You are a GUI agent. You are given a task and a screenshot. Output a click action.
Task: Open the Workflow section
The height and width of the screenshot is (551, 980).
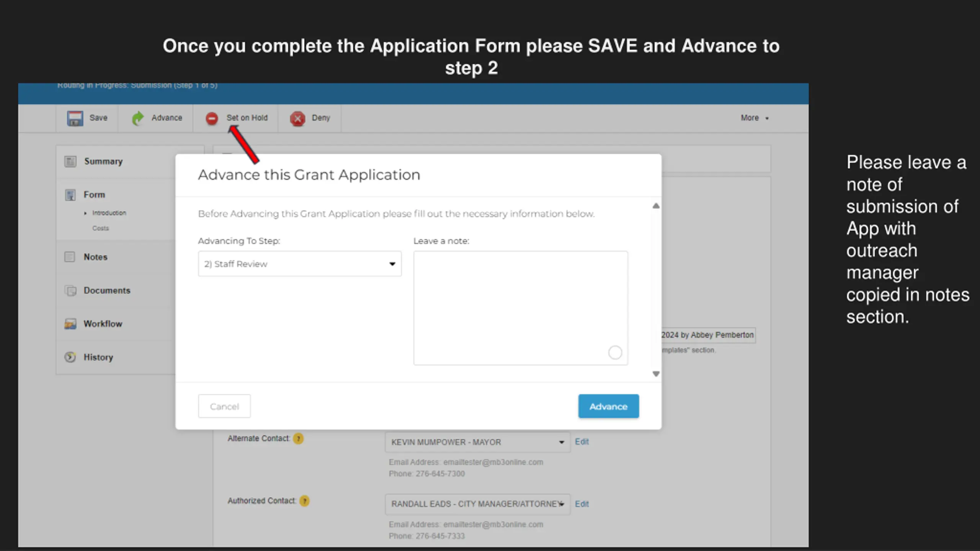(103, 324)
